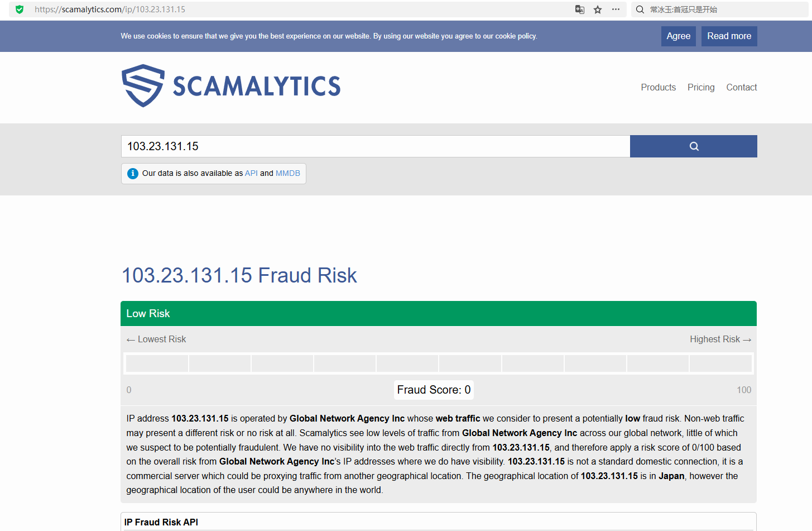Screen dimensions: 812x531
Task: Click Read more on the cookie banner
Action: pos(729,36)
